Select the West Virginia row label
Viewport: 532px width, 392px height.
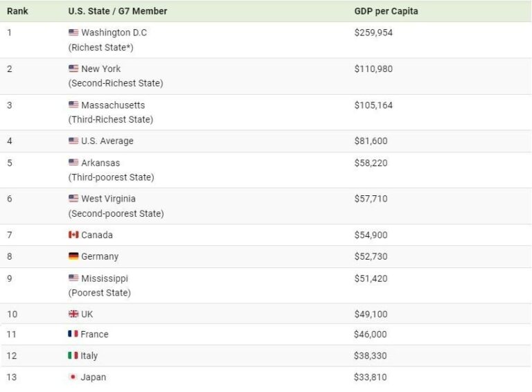[x=108, y=199]
